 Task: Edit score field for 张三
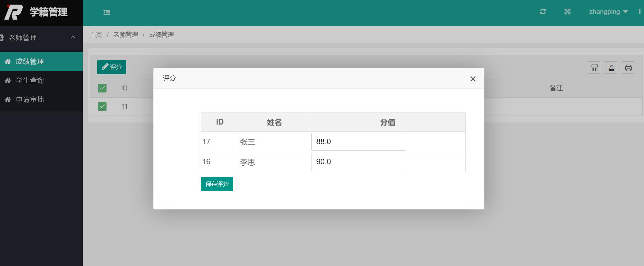click(x=359, y=142)
